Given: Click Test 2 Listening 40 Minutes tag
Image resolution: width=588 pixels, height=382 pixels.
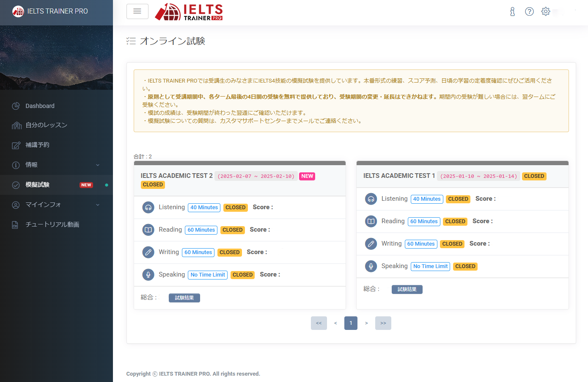Looking at the screenshot, I should point(204,208).
